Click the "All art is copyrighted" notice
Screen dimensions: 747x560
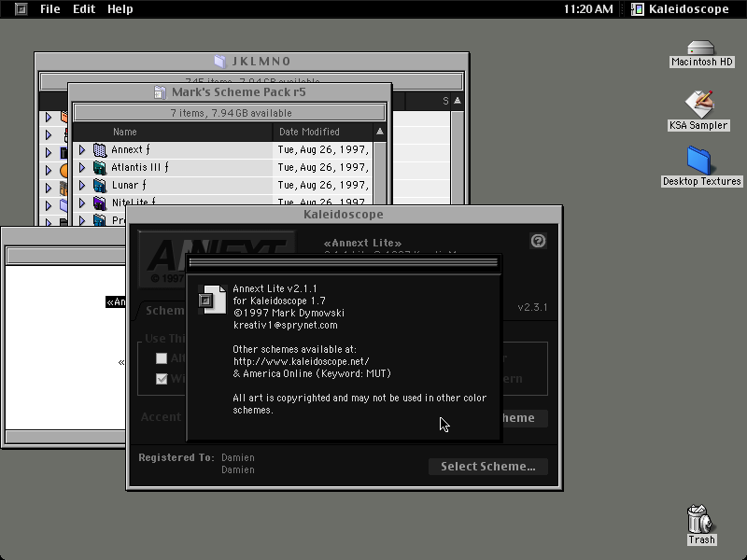359,404
